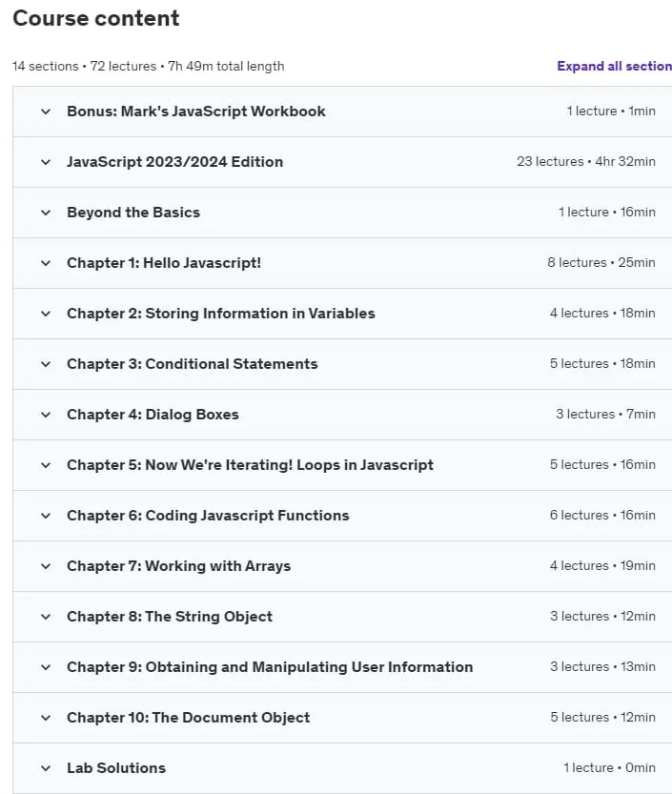Expand Bonus: Mark's JavaScript Workbook chevron
Image resolution: width=672 pixels, height=794 pixels.
[46, 112]
